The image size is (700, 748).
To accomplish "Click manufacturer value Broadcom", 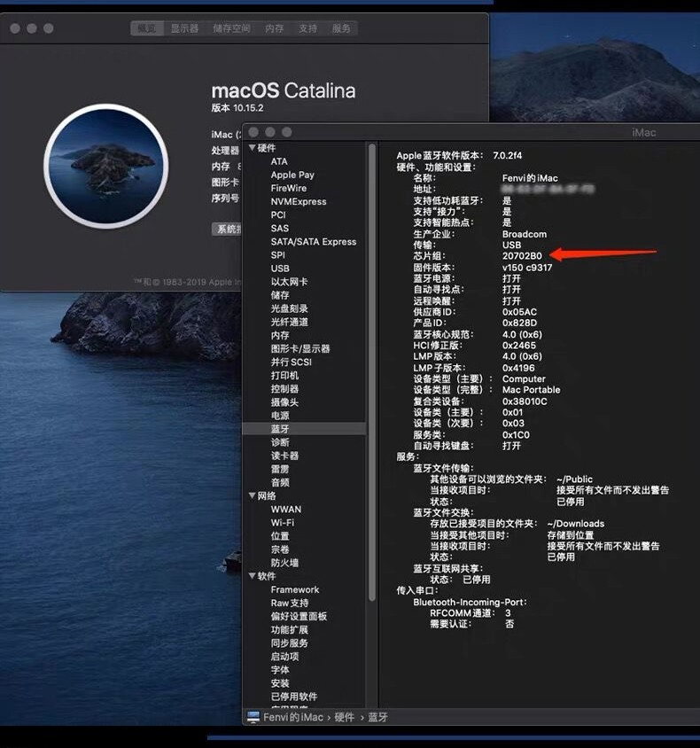I will coord(524,234).
